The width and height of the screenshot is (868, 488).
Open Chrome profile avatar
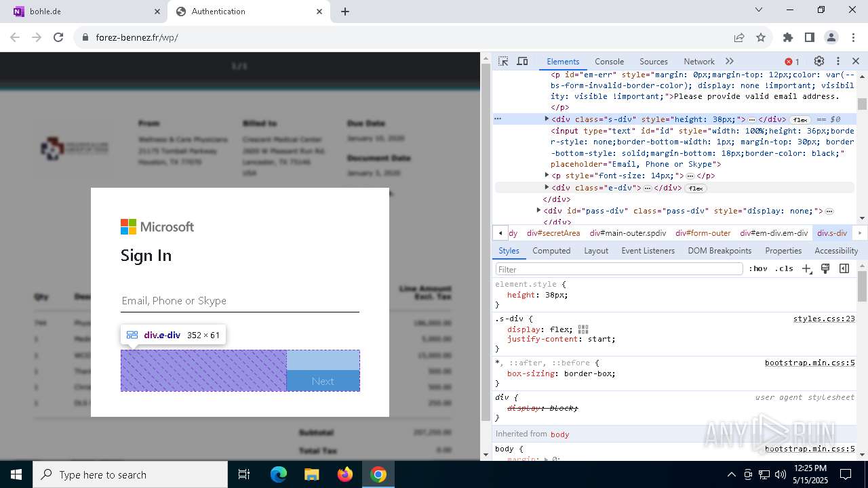click(831, 37)
